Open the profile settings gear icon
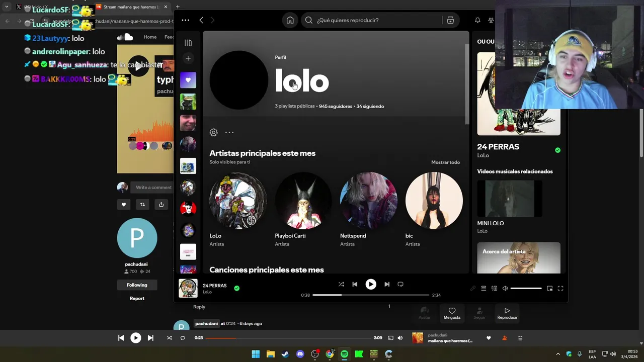The height and width of the screenshot is (362, 644). click(x=213, y=132)
